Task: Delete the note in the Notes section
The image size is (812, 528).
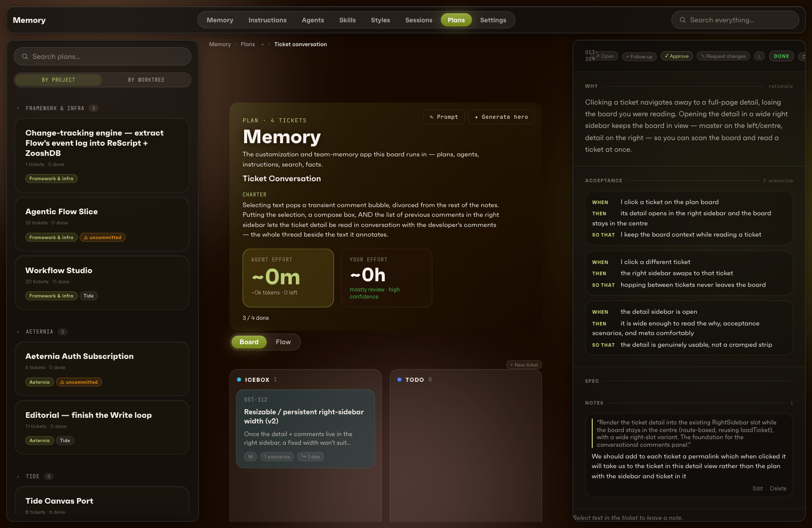Action: (x=778, y=489)
